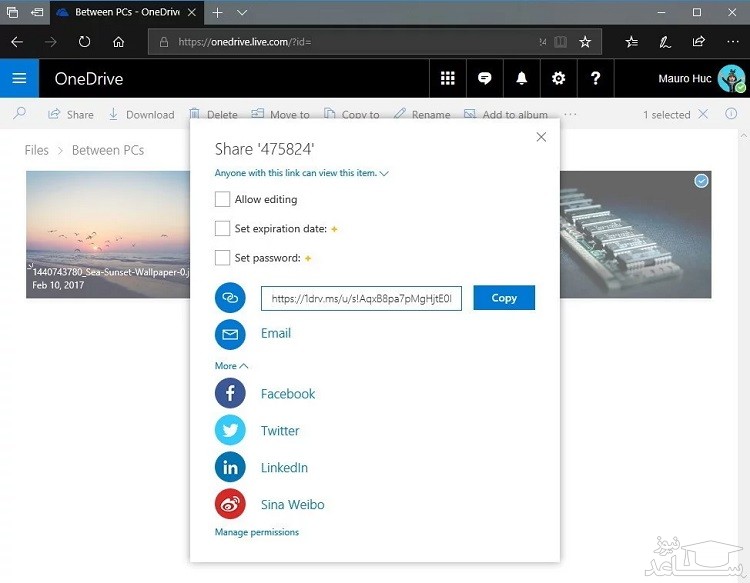Open the Manage permissions link
Screen dimensions: 750x583
(x=256, y=532)
